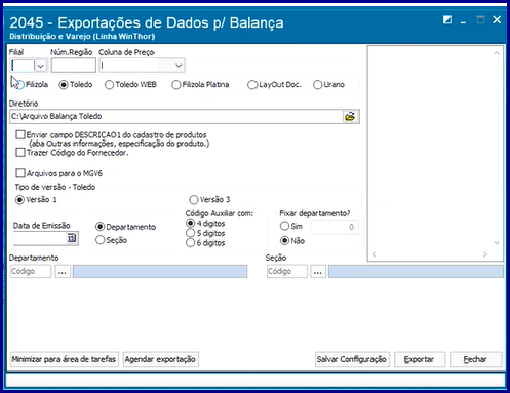Click the Seção description field

point(416,271)
